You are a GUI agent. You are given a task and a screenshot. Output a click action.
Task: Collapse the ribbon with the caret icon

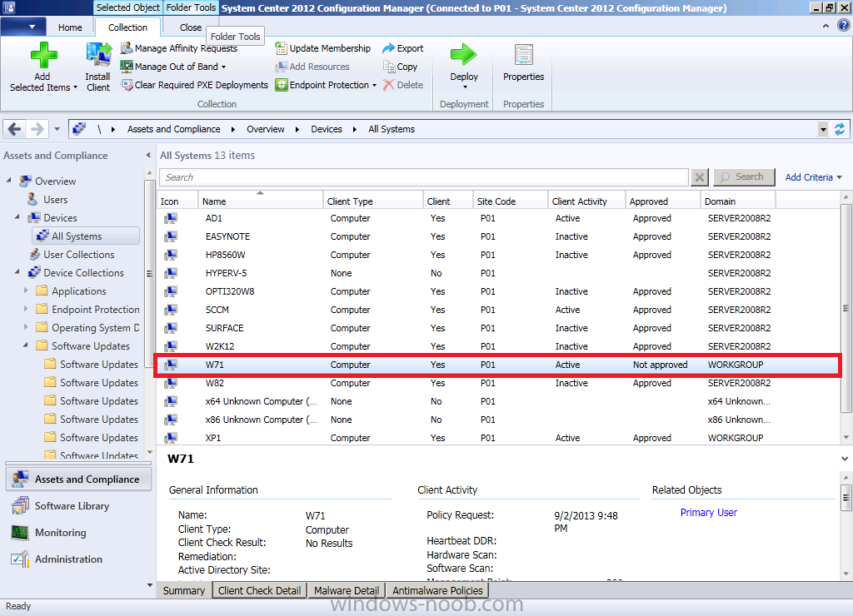click(x=826, y=26)
